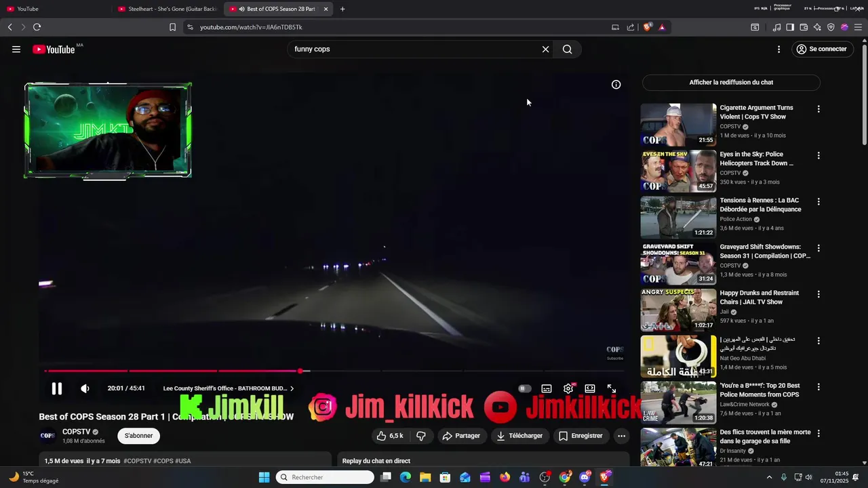This screenshot has width=868, height=488.
Task: Open Discord from the taskbar
Action: click(585, 477)
